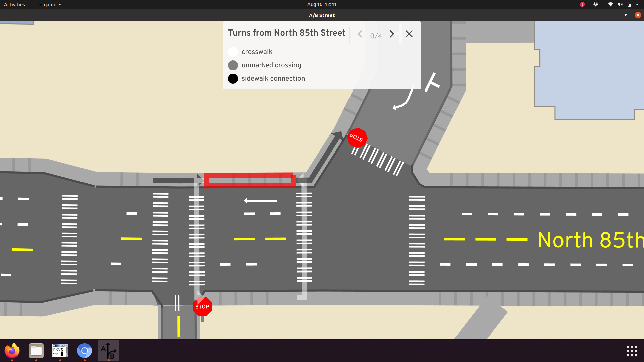Click the turn counter 0/4 indicator
Image resolution: width=644 pixels, height=362 pixels.
point(376,35)
